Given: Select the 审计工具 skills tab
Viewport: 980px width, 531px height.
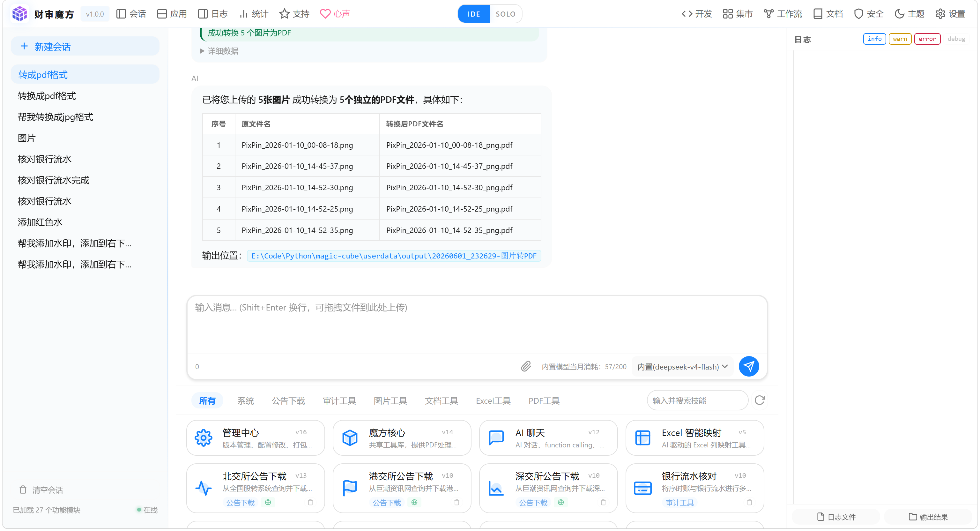Looking at the screenshot, I should 339,400.
